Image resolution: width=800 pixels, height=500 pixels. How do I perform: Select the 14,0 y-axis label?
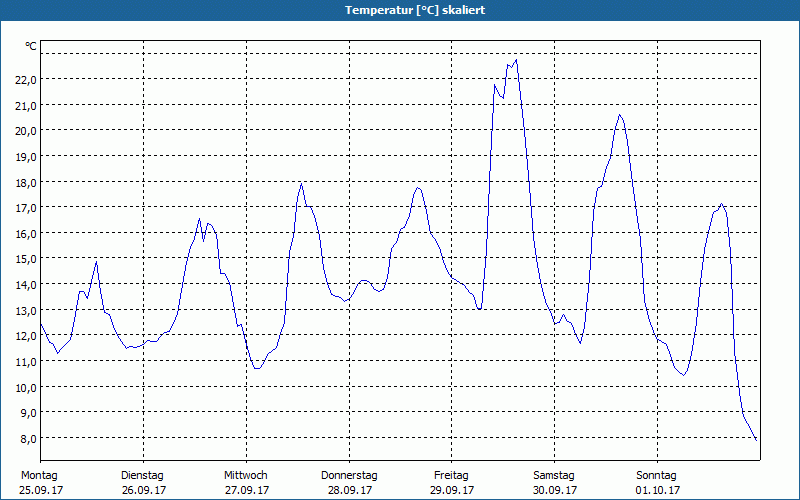pyautogui.click(x=27, y=285)
